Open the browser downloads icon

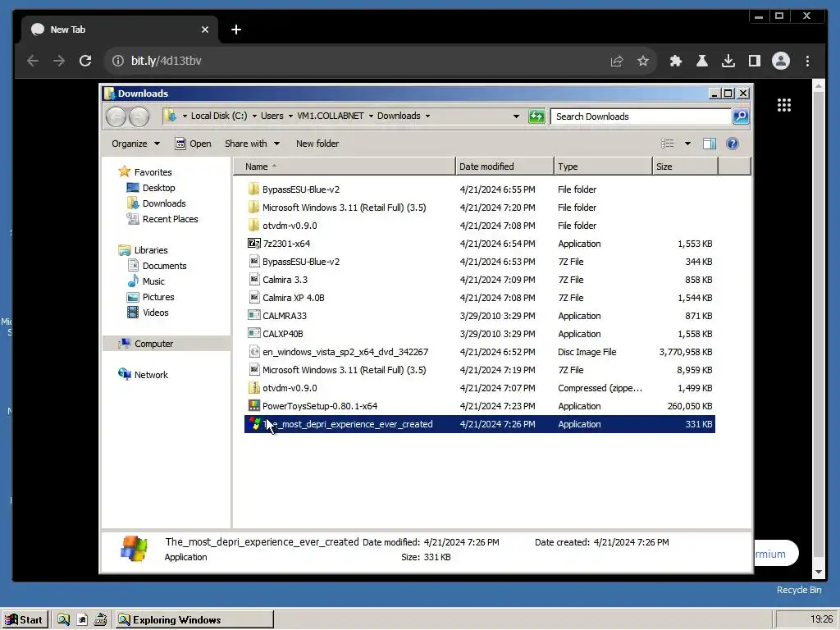(x=728, y=61)
